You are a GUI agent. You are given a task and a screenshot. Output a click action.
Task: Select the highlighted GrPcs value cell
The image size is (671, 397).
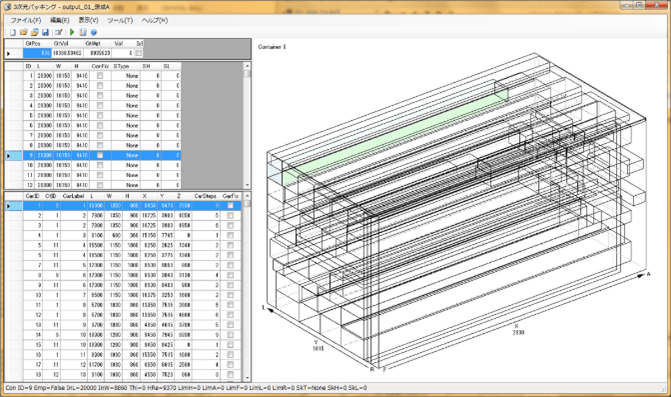tap(37, 53)
